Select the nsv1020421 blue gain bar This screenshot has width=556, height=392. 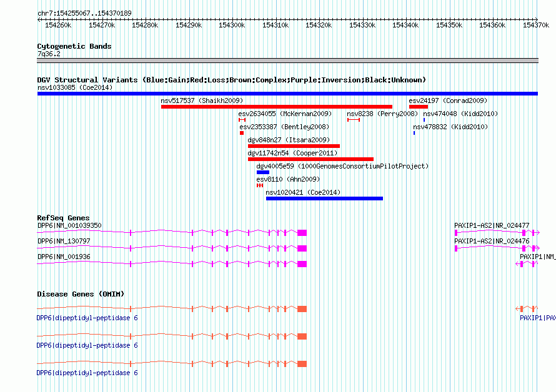click(x=324, y=198)
